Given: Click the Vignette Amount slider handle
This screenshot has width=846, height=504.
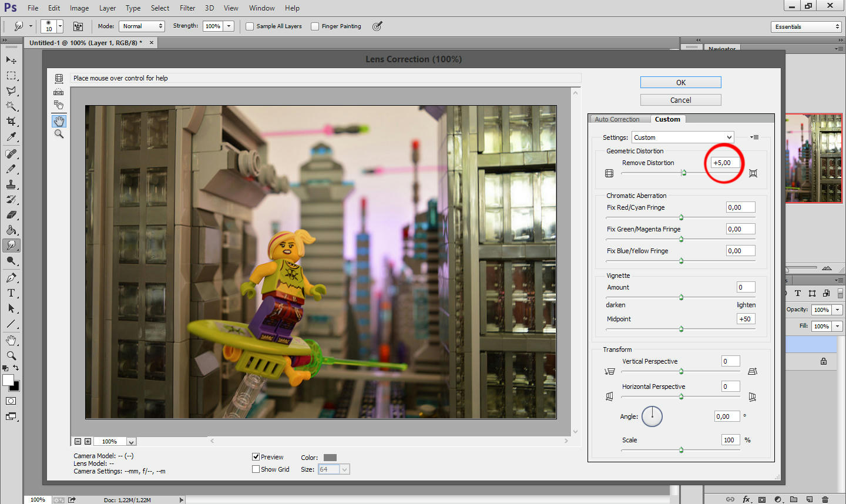Looking at the screenshot, I should (681, 297).
